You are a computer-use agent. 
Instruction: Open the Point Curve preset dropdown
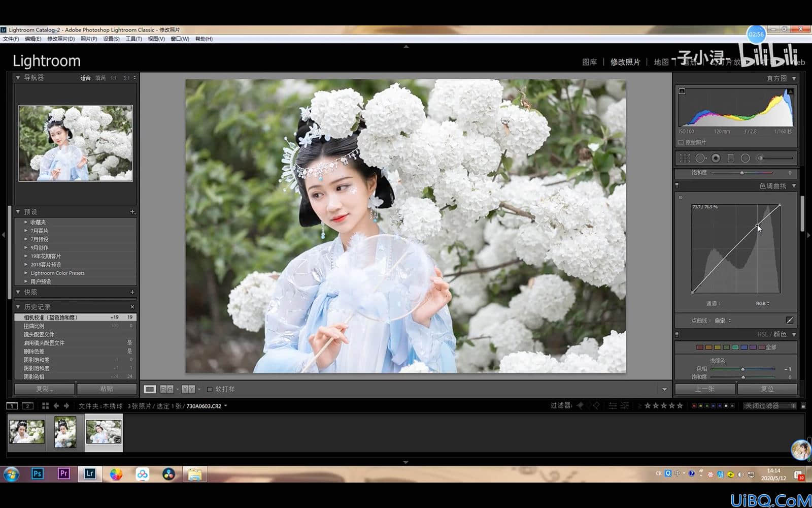point(723,321)
